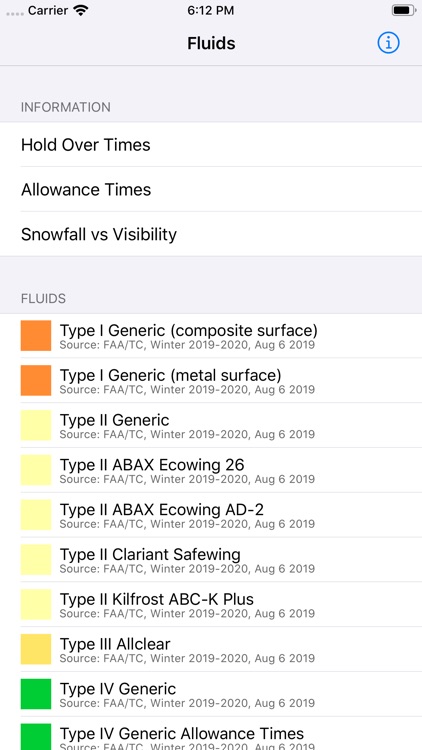Open Type II ABAX Ecowing 26
The width and height of the screenshot is (422, 750).
tap(211, 470)
